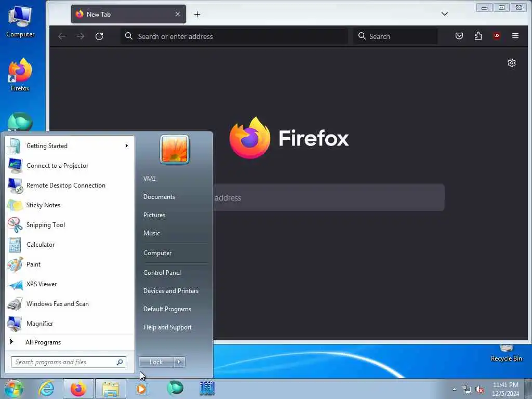
Task: Click the uBlock Origin toolbar icon
Action: pyautogui.click(x=496, y=36)
